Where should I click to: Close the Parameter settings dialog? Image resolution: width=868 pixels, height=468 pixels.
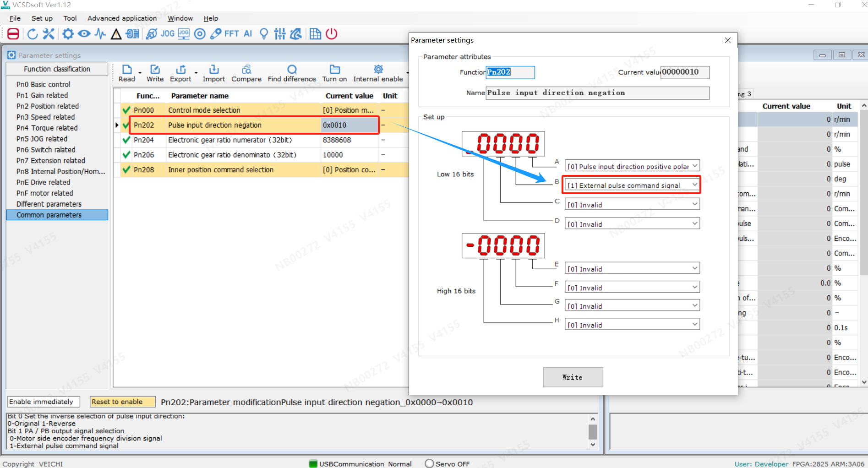727,40
